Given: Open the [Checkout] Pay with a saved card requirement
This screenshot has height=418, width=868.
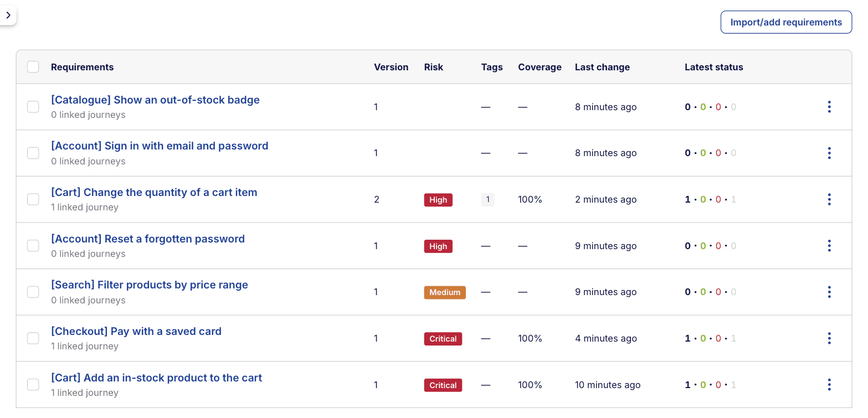Looking at the screenshot, I should [136, 332].
